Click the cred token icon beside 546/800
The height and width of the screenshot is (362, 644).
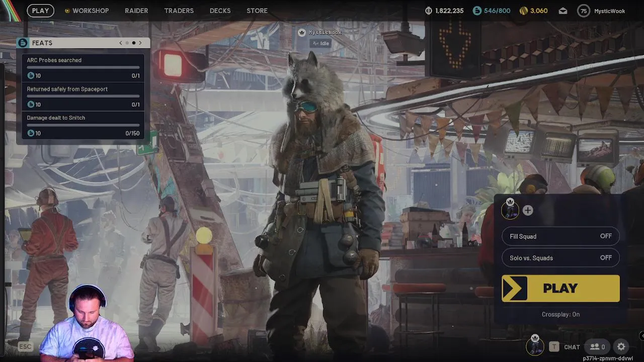pyautogui.click(x=477, y=11)
